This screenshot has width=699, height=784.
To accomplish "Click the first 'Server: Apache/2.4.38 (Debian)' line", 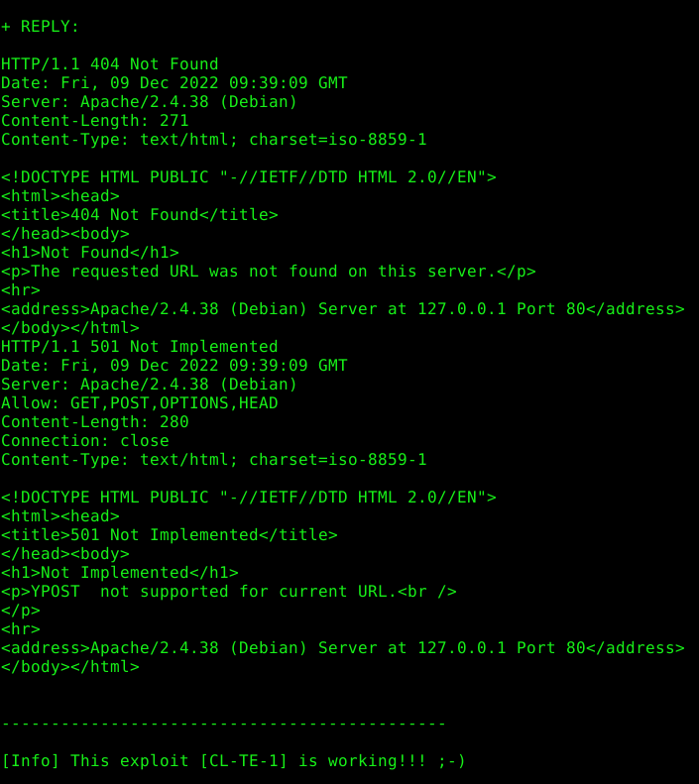I will point(149,102).
